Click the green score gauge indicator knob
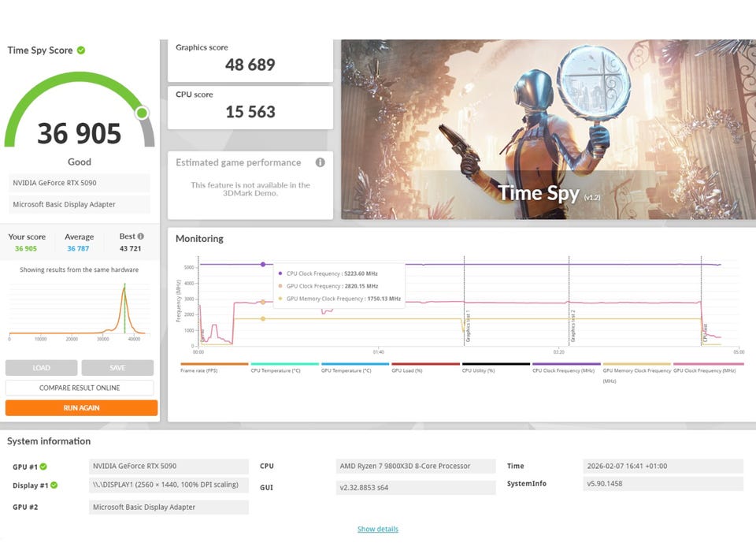The width and height of the screenshot is (756, 554). [x=142, y=113]
